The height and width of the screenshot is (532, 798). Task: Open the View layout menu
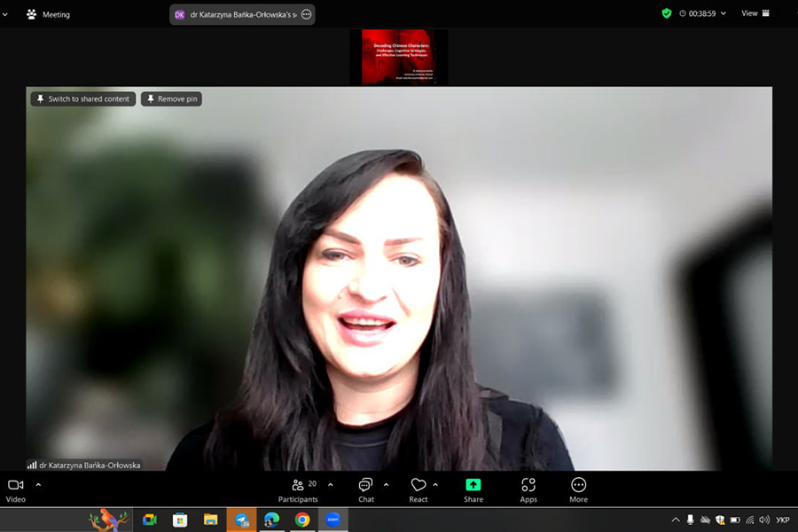(x=755, y=13)
